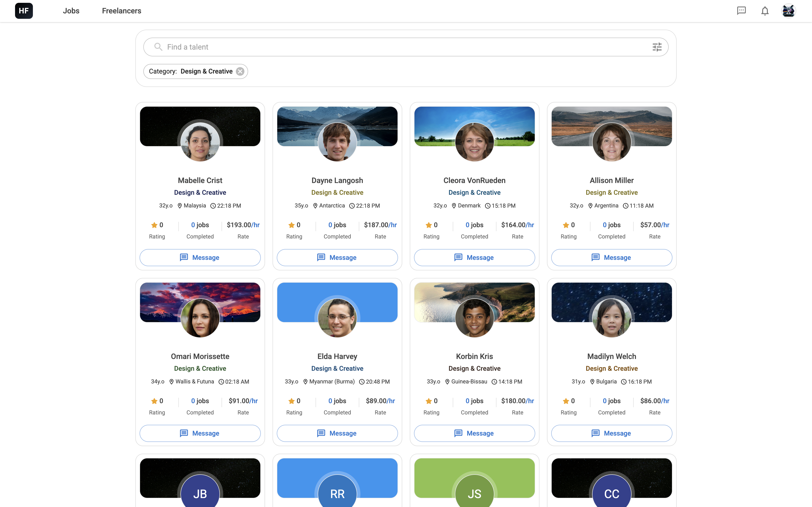
Task: Click the HF logo
Action: (23, 11)
